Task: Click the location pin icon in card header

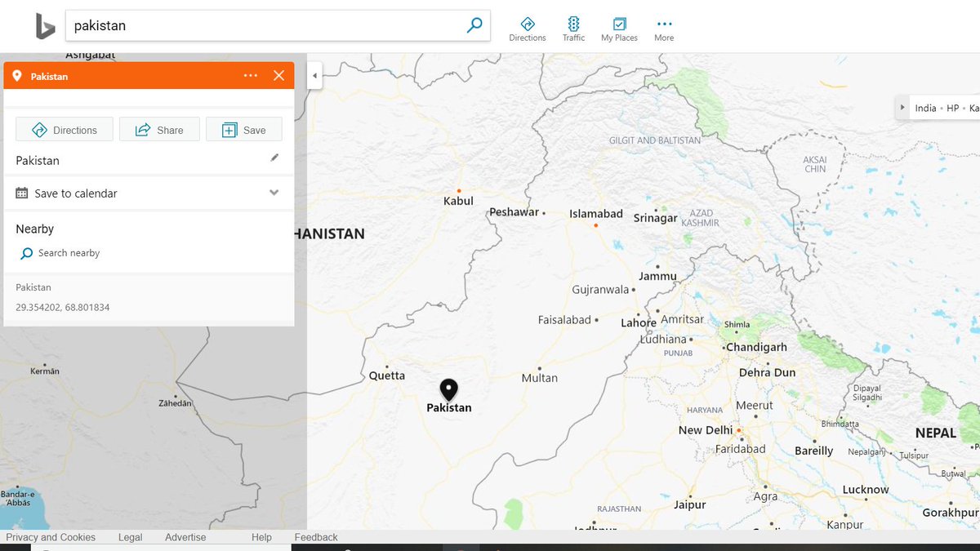Action: (17, 76)
